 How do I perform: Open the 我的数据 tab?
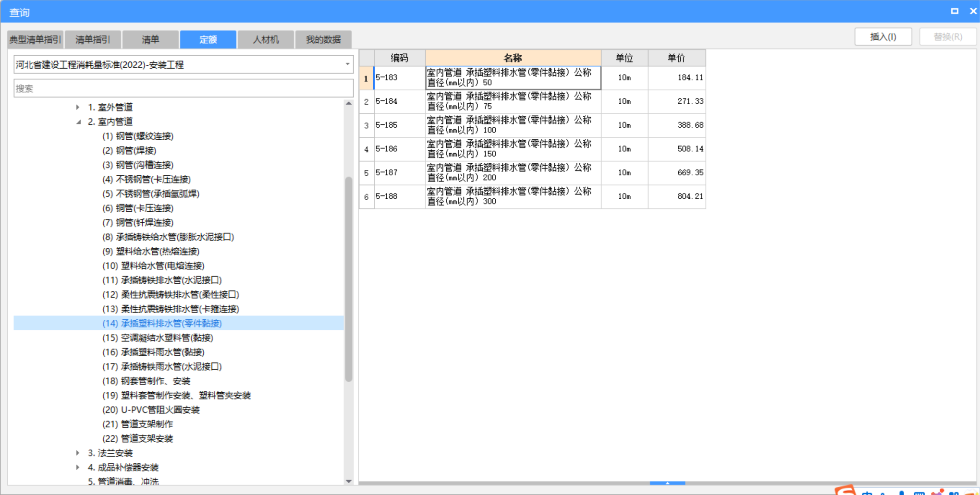point(323,39)
